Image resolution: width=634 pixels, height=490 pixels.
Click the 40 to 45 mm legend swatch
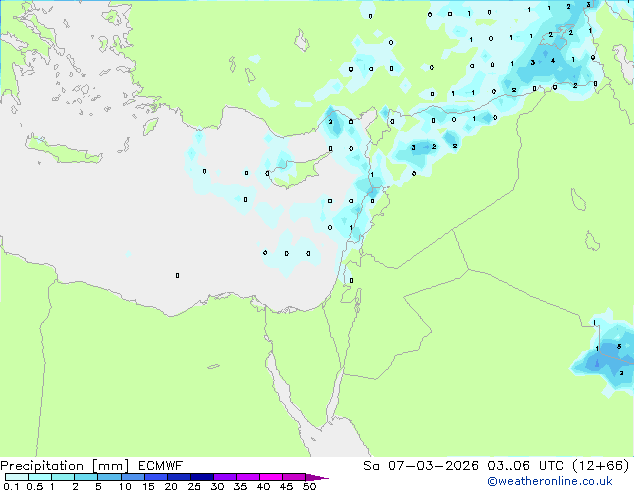(x=271, y=477)
